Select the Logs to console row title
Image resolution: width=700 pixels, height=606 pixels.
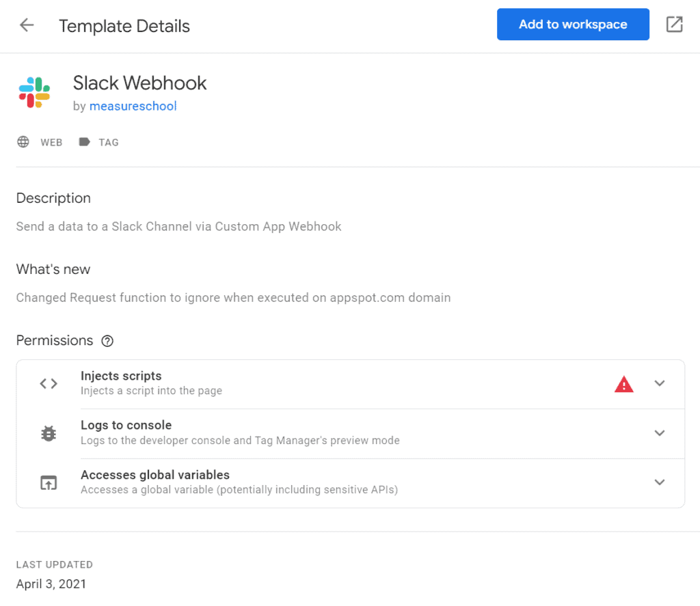126,426
